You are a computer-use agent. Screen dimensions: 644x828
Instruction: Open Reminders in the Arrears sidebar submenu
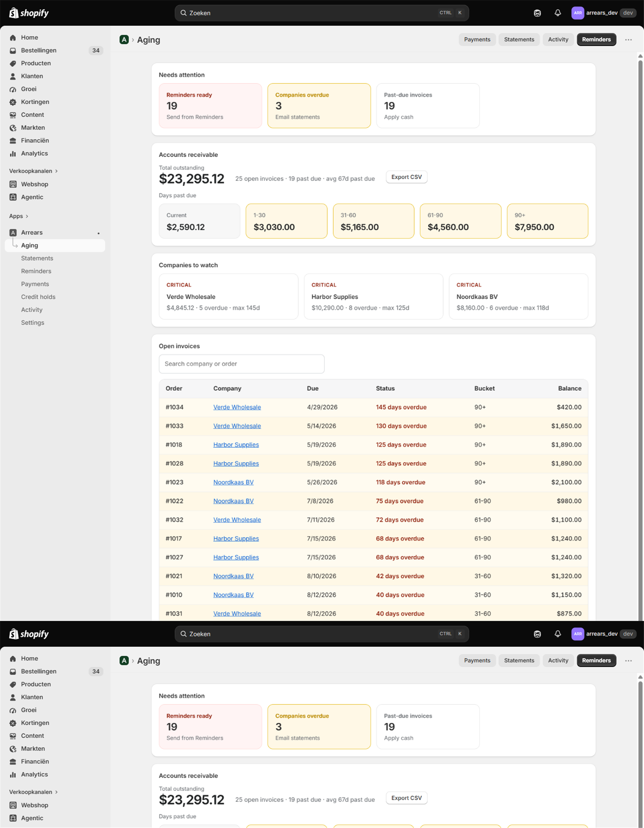(x=36, y=271)
